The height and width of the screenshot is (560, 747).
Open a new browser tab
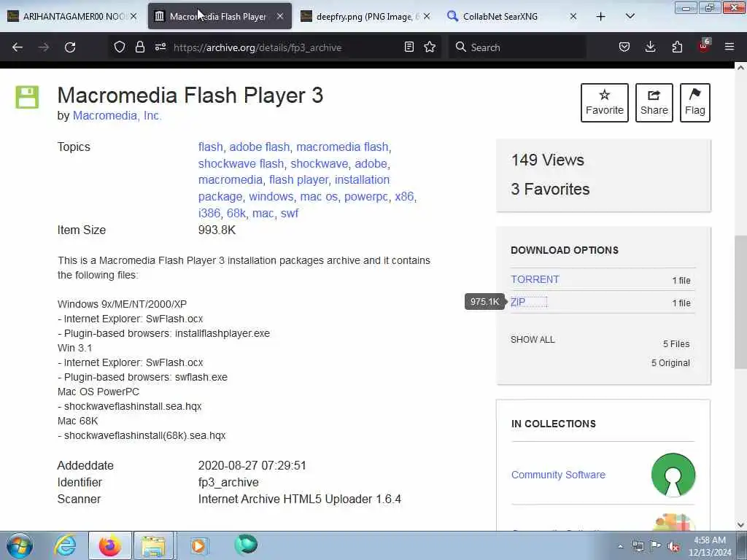click(x=601, y=17)
